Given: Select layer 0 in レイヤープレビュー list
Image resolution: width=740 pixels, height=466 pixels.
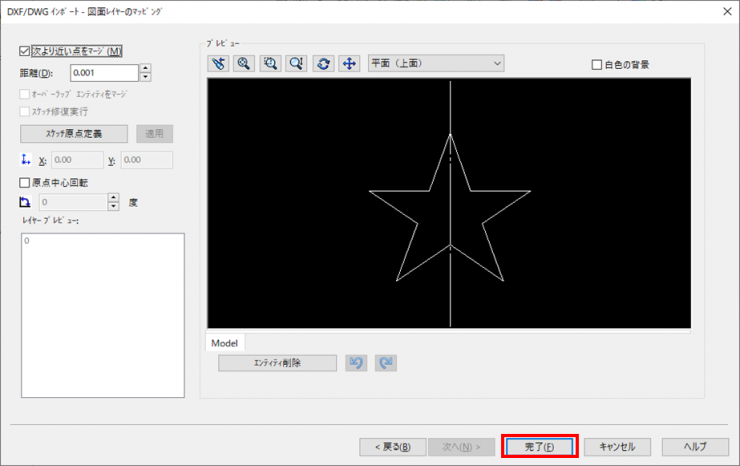Looking at the screenshot, I should point(27,241).
